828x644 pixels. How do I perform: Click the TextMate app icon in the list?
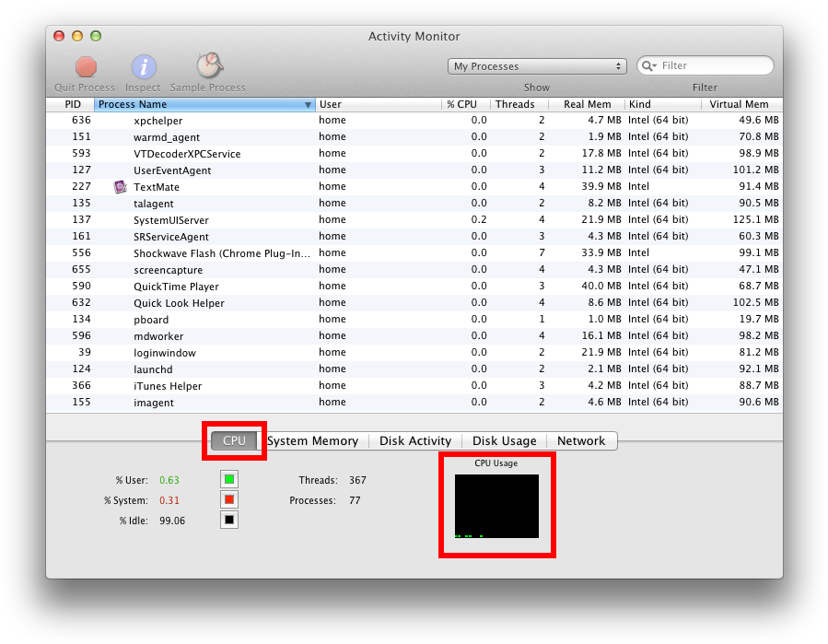point(119,186)
